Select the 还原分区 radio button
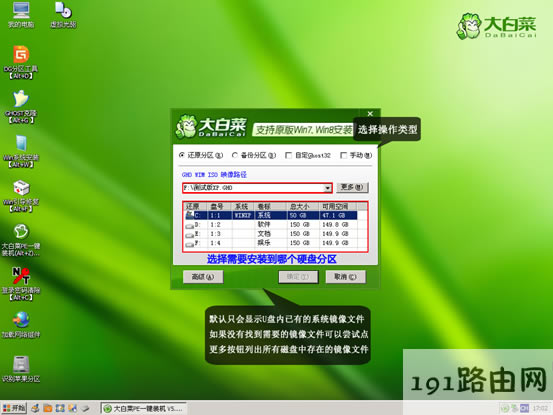 182,155
